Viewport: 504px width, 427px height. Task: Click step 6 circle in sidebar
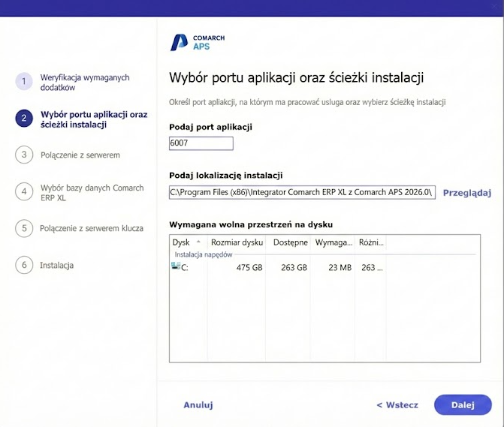coord(24,265)
